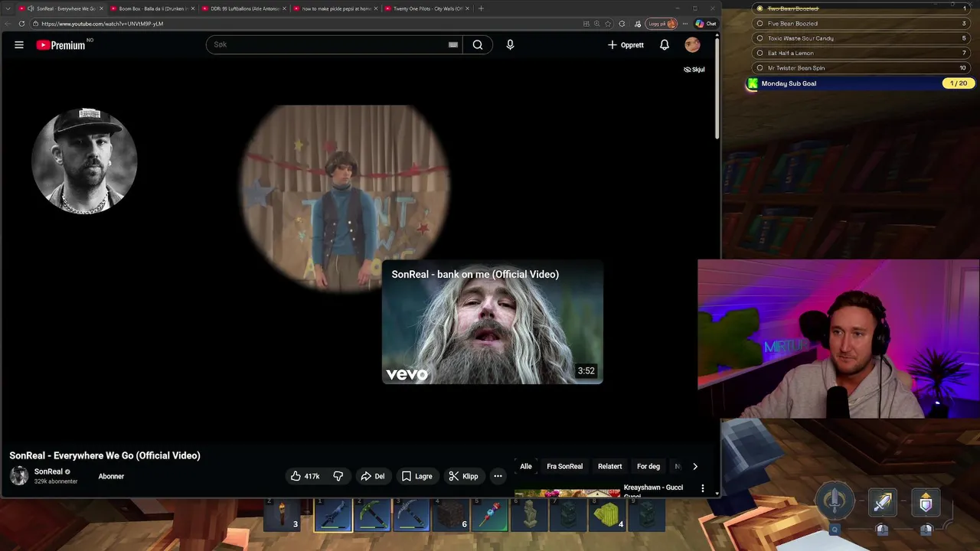Click SonReal channel avatar below video
Image resolution: width=980 pixels, height=551 pixels.
pos(19,475)
